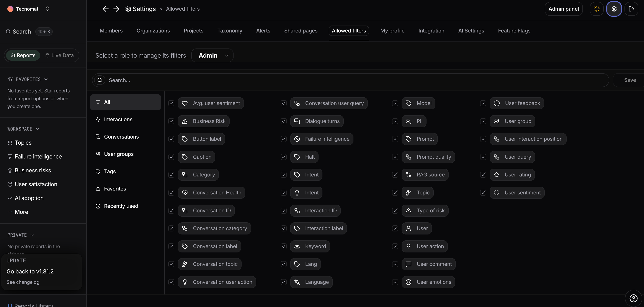644x307 pixels.
Task: Click the Recently used clock icon
Action: click(98, 206)
